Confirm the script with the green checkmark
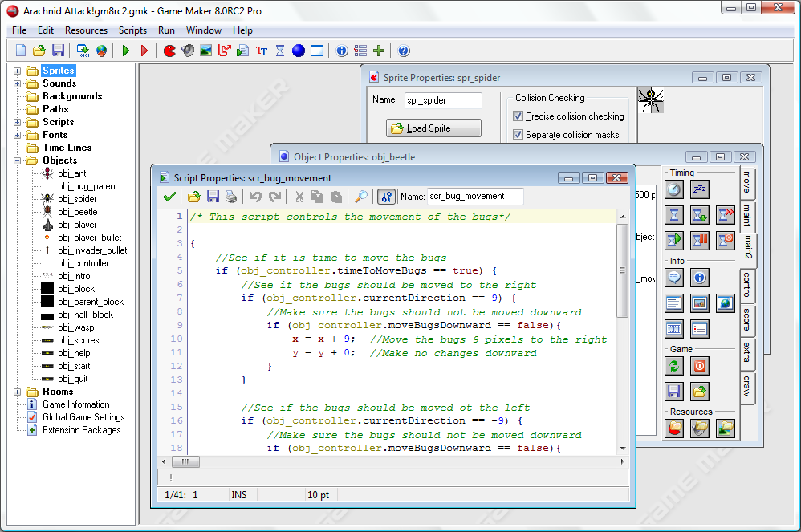 pyautogui.click(x=169, y=197)
